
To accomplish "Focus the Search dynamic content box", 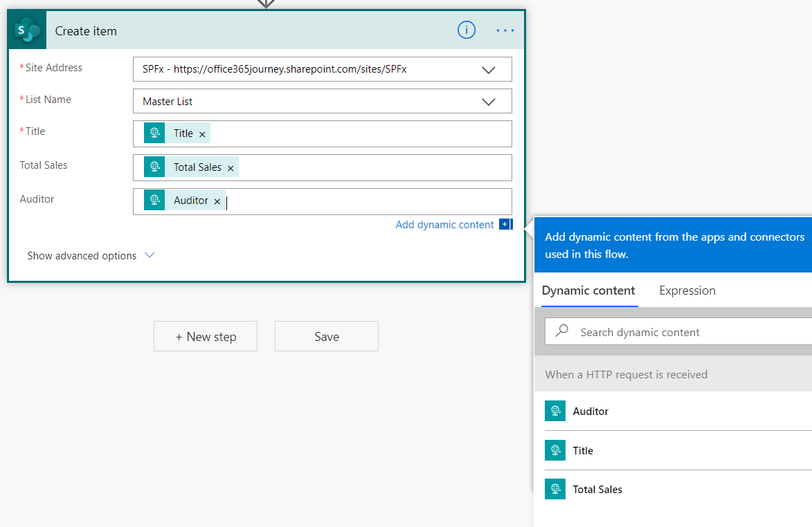I will (x=679, y=331).
